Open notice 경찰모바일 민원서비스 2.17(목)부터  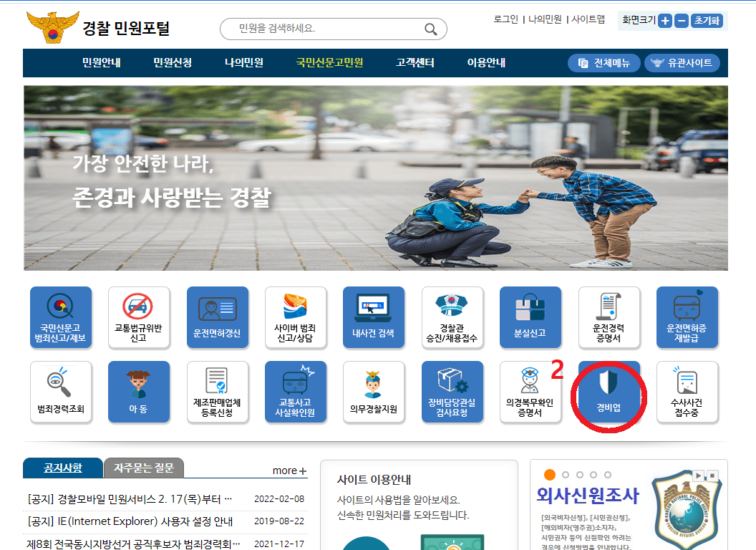tap(130, 499)
